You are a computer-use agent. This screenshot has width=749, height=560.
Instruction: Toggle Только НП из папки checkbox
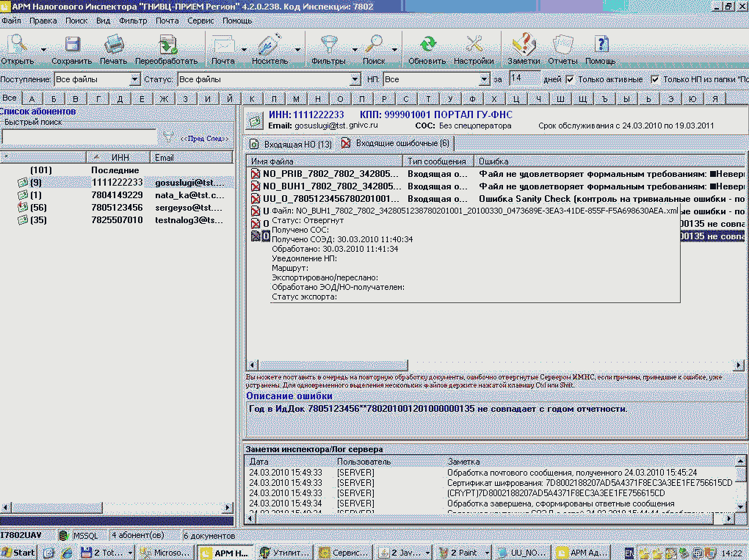pos(655,79)
